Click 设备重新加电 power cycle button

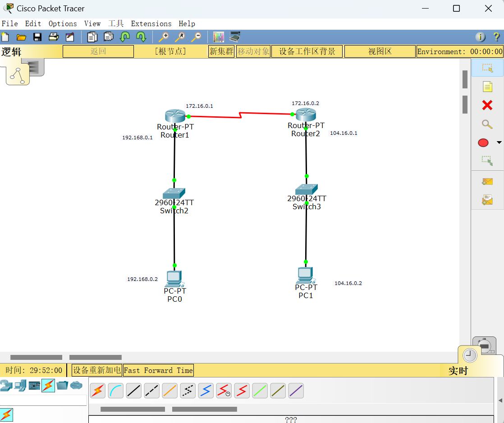click(x=97, y=370)
